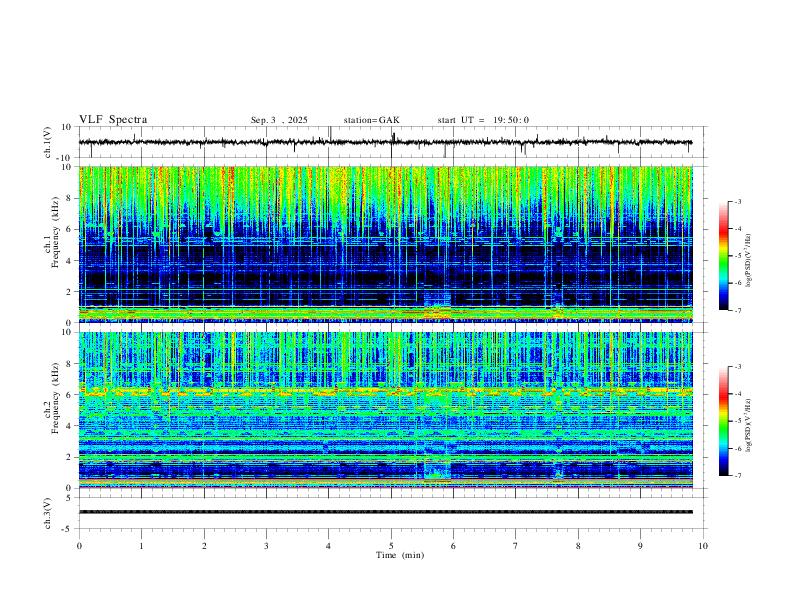This screenshot has height=612, width=792.
Task: Click the ch.2 log(PSD) colorbar label
Action: tap(749, 425)
